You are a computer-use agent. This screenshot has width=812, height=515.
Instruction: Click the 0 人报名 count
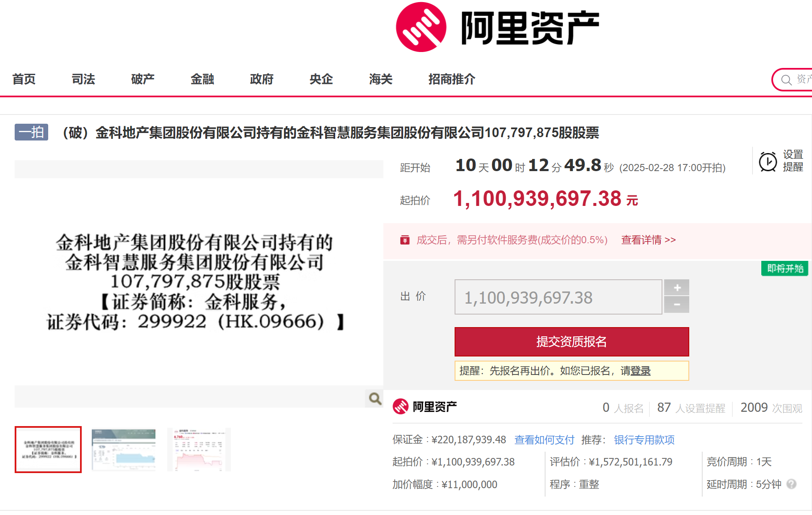click(x=623, y=408)
